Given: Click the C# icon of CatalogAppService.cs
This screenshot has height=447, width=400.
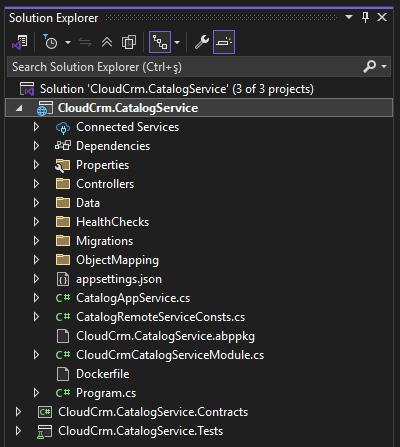Looking at the screenshot, I should point(63,298).
